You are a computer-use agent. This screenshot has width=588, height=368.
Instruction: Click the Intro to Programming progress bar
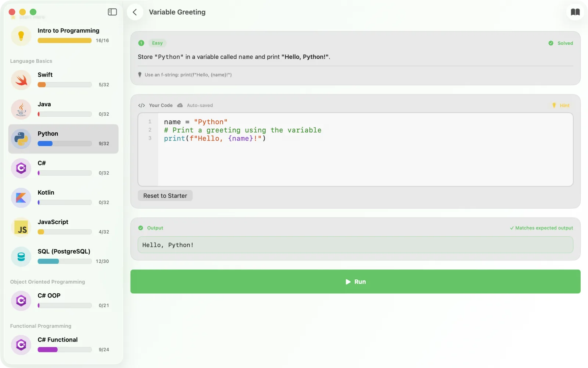tap(65, 40)
